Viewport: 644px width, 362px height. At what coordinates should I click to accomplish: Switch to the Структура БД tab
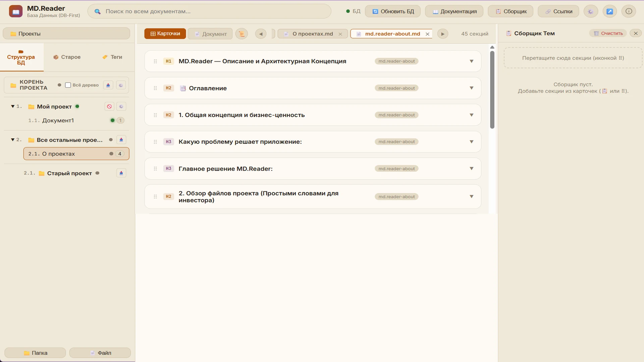[21, 57]
